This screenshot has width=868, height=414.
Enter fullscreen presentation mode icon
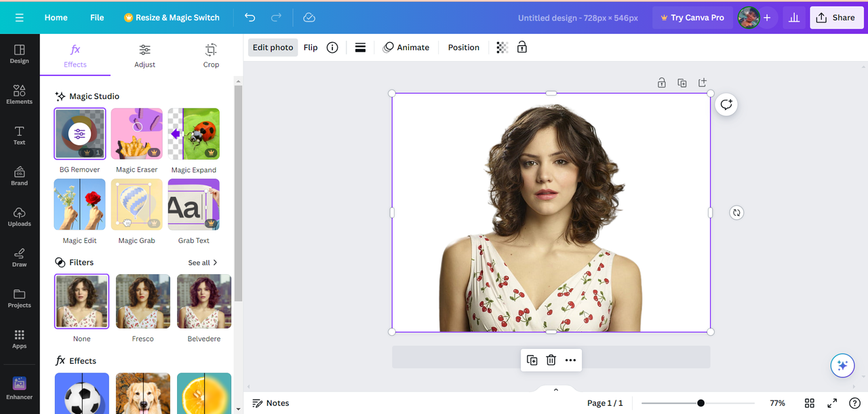(x=832, y=403)
